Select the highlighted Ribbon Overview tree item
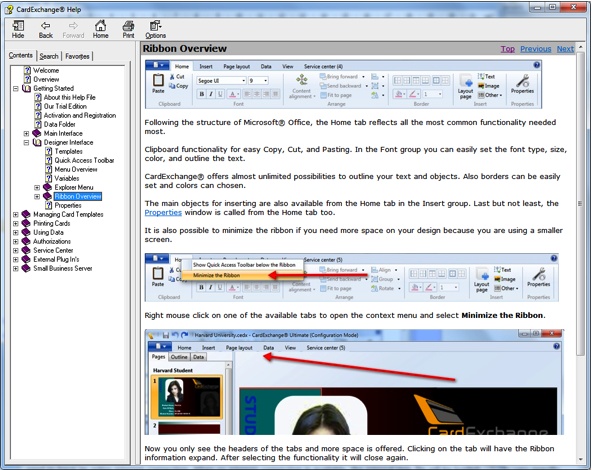The height and width of the screenshot is (470, 592). (78, 197)
